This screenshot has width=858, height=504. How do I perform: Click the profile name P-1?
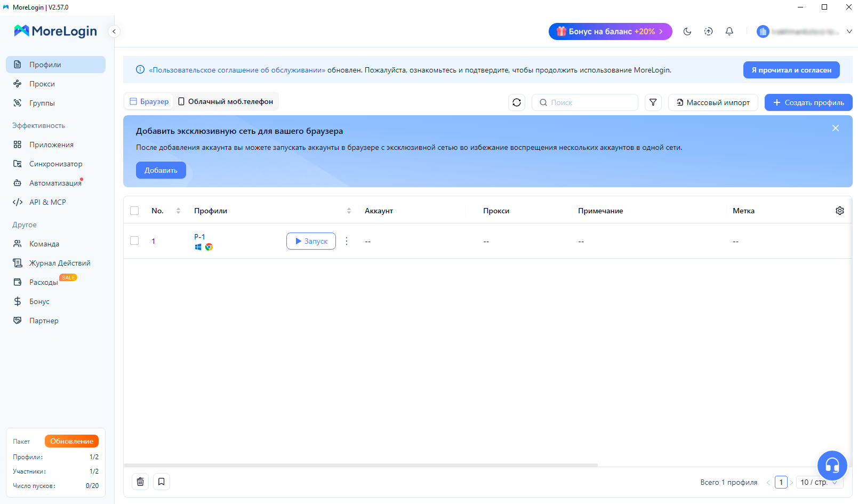pos(199,237)
